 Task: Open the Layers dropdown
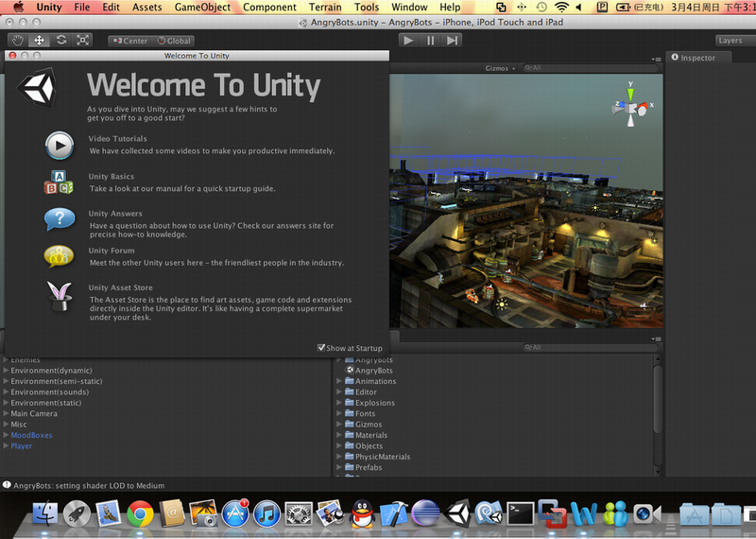point(735,41)
